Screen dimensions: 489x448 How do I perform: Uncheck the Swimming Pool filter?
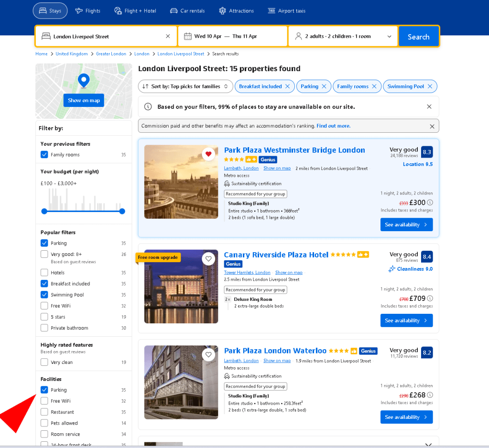click(x=44, y=295)
